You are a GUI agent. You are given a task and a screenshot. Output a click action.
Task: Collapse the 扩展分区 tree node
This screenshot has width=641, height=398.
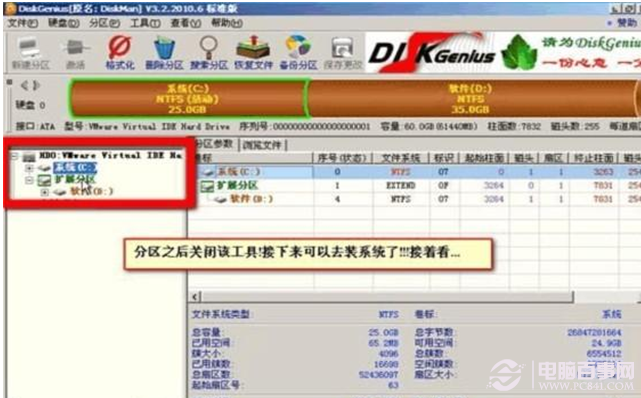coord(29,180)
